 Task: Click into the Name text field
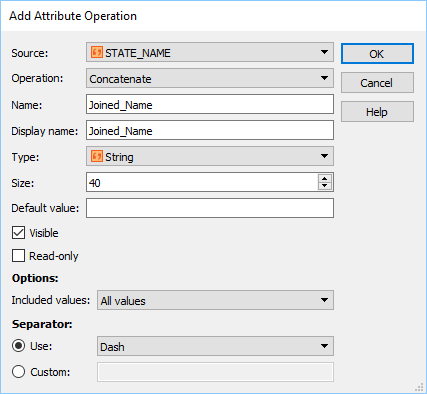[210, 104]
